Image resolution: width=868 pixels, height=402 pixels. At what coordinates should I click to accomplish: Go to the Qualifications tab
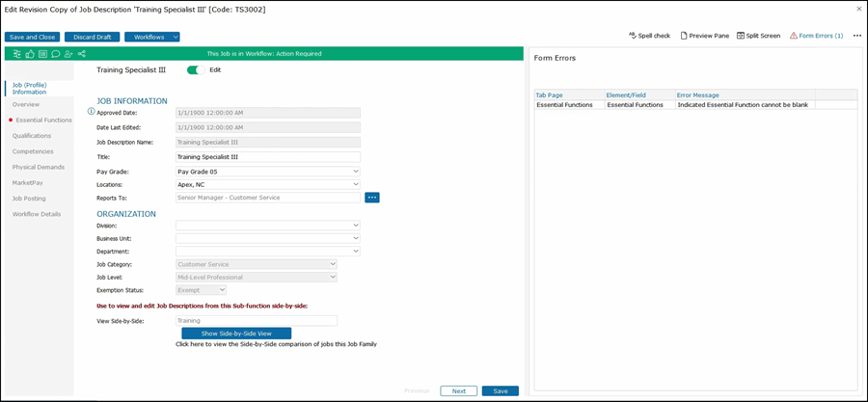[32, 136]
